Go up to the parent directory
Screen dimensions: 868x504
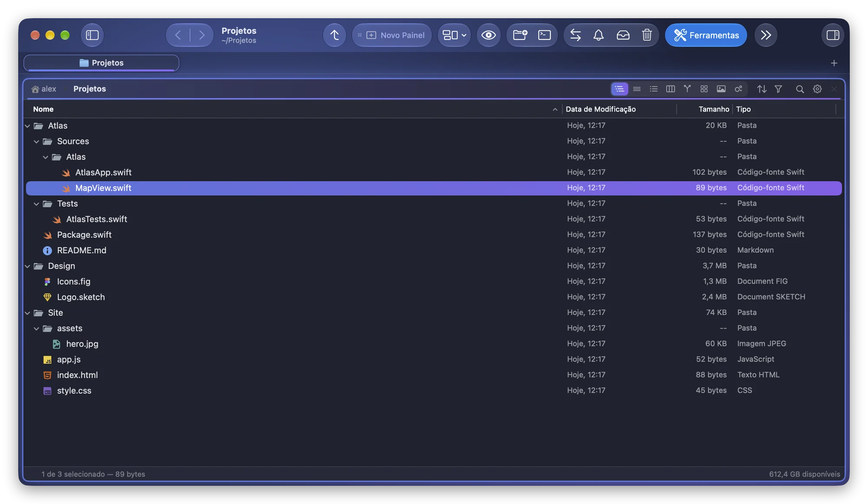(334, 35)
